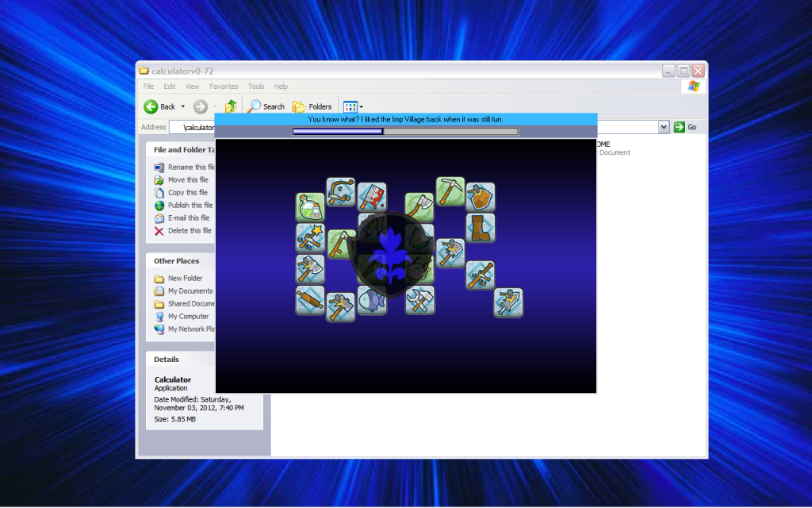Click the Other Places panel header
Screen dimensions: 812x508
[x=180, y=260]
